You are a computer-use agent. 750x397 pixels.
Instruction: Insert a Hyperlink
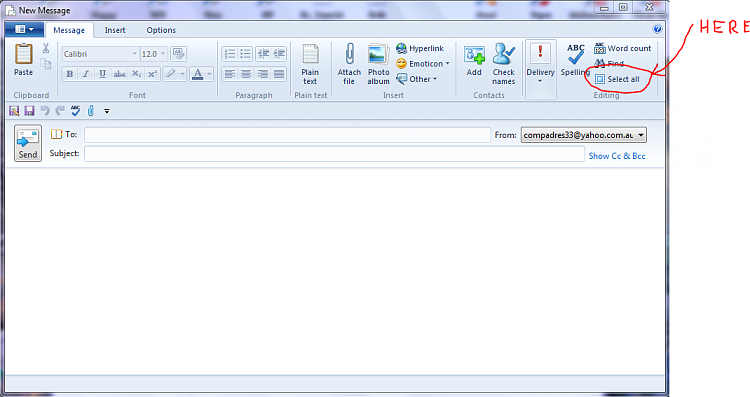pyautogui.click(x=420, y=48)
